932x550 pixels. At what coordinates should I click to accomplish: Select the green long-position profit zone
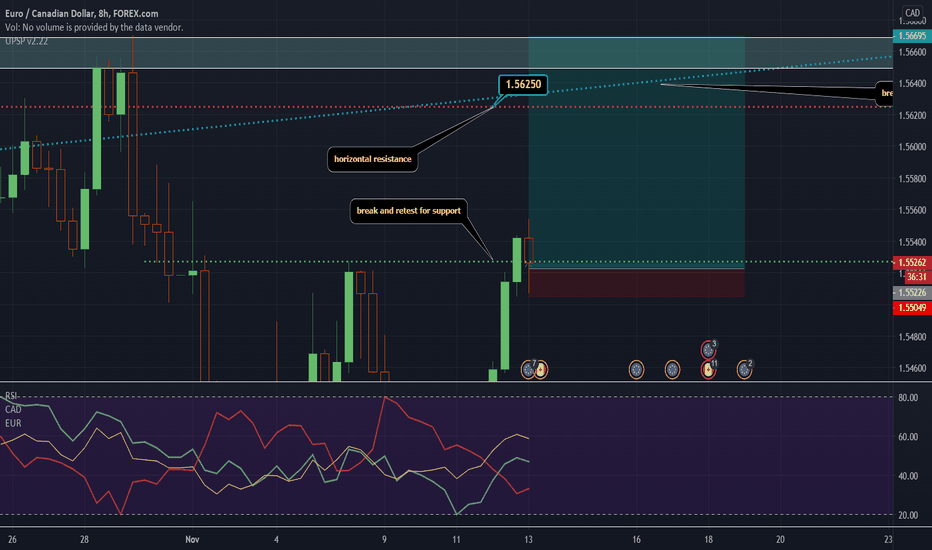pyautogui.click(x=637, y=153)
